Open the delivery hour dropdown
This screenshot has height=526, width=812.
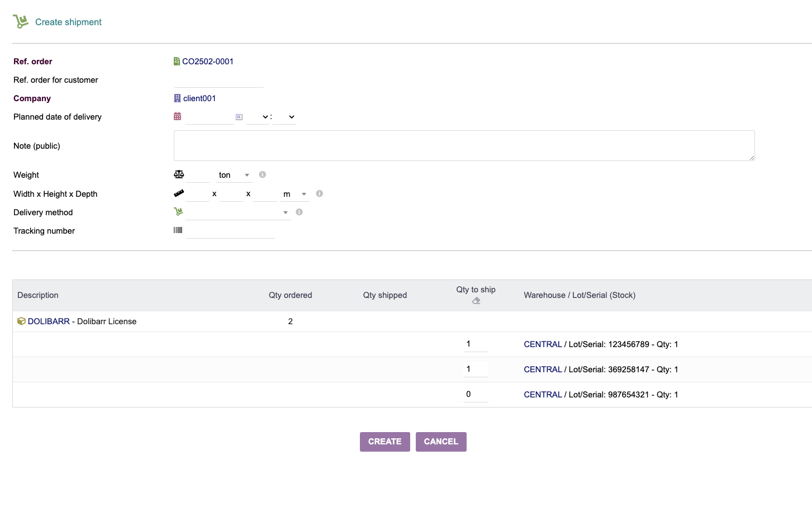tap(258, 117)
